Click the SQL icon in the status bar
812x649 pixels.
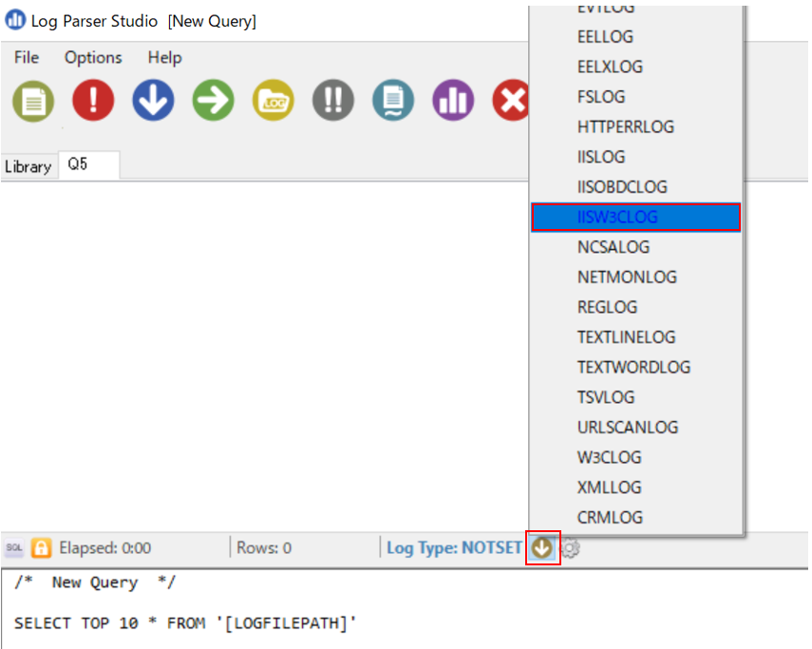[13, 548]
